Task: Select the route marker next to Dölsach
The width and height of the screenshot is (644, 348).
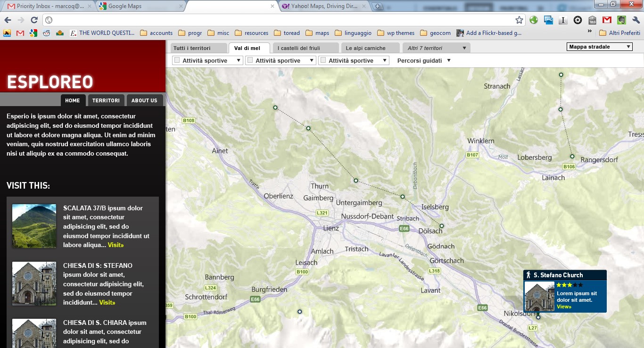Action: point(442,226)
